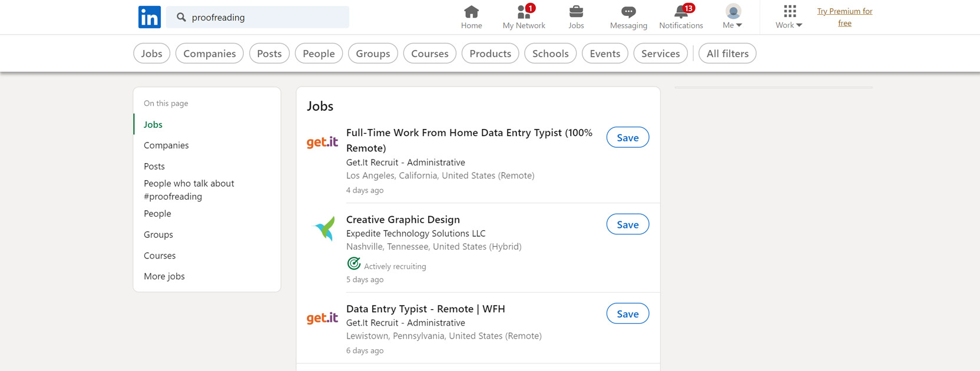Filter results by Services
Viewport: 980px width, 371px height.
tap(660, 54)
